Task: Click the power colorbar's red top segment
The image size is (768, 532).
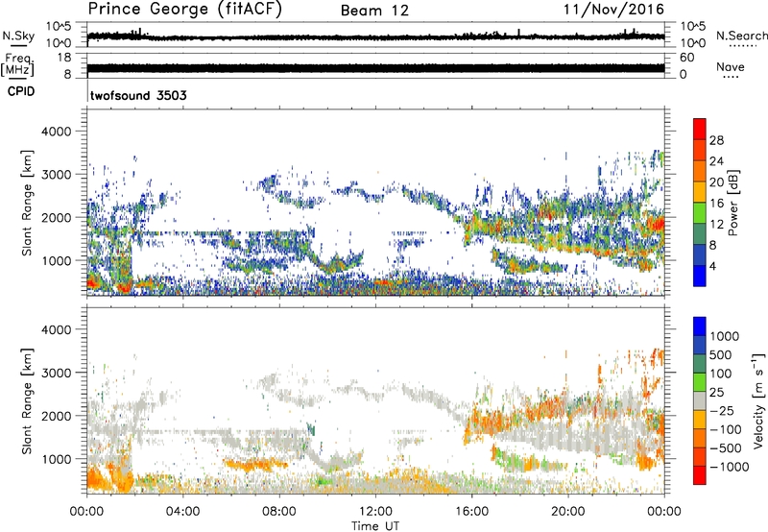Action: click(700, 129)
